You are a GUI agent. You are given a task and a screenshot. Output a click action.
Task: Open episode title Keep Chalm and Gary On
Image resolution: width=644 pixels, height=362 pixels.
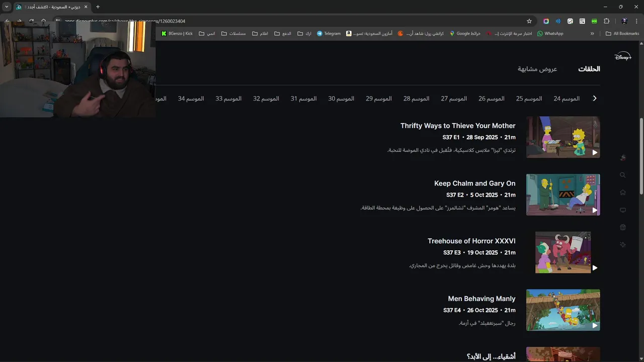coord(475,184)
